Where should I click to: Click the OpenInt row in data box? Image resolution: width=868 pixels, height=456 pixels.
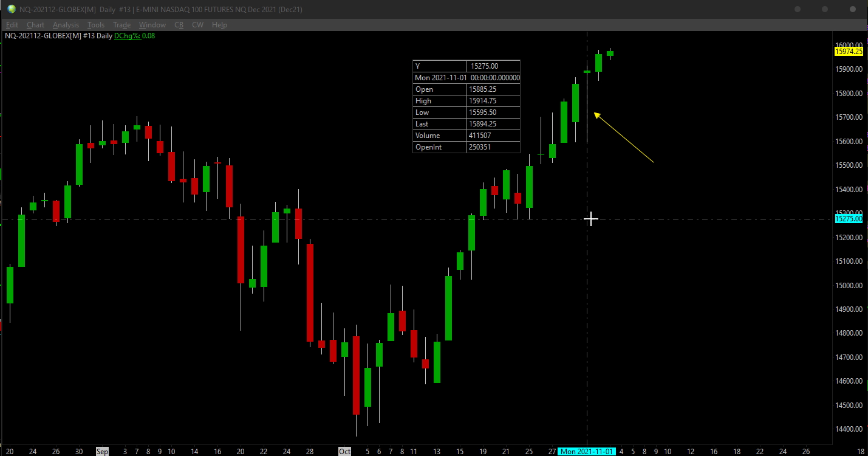[466, 147]
